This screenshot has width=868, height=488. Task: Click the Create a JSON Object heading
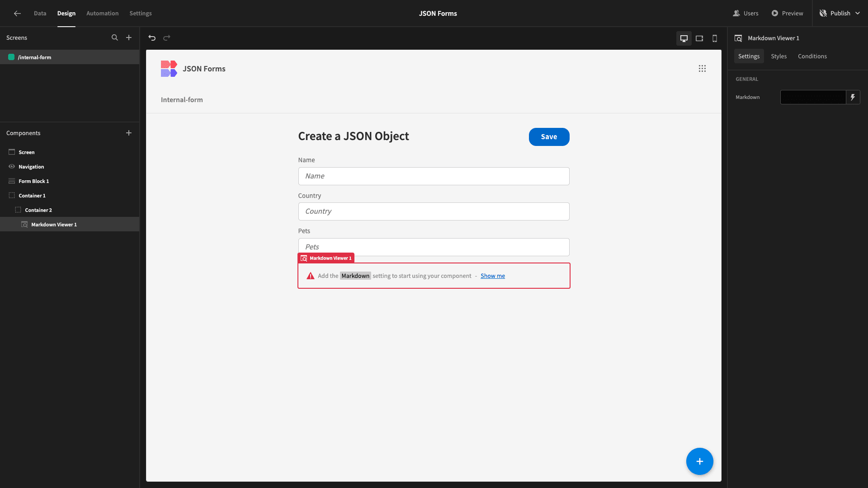[x=354, y=136]
